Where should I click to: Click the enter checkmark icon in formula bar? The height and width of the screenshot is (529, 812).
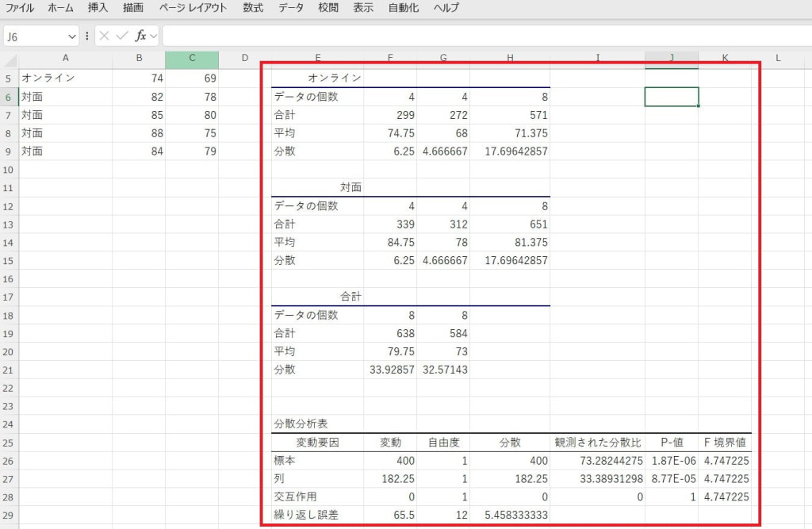tap(121, 36)
